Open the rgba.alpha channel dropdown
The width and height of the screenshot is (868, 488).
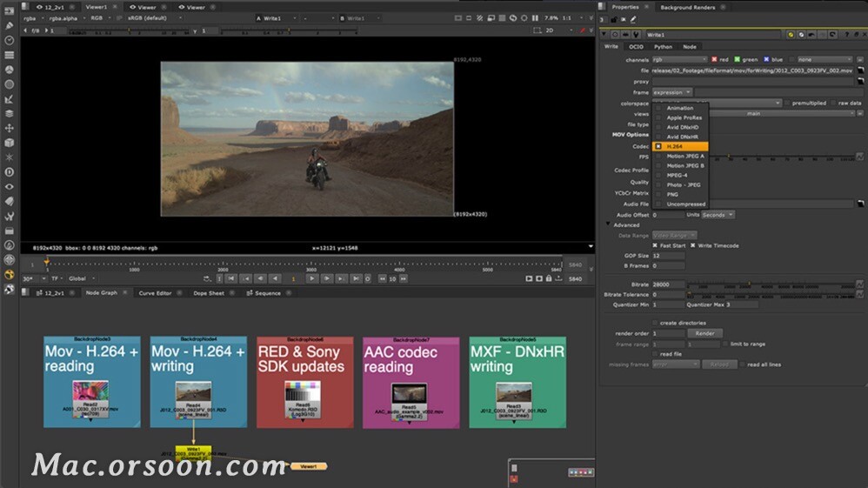pos(66,18)
